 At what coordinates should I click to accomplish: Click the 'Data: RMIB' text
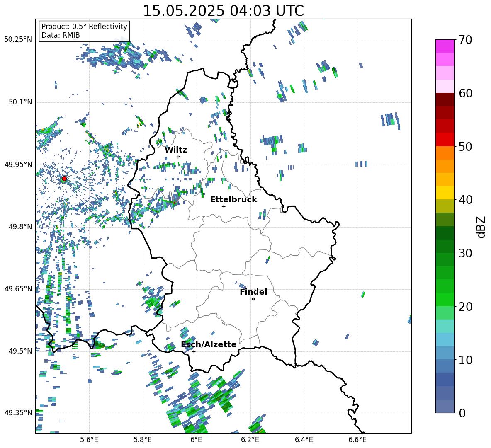(x=61, y=35)
